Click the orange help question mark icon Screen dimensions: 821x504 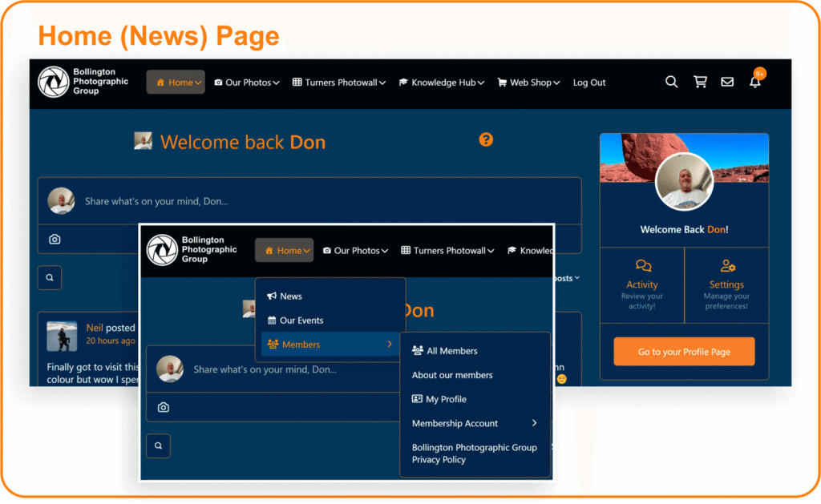tap(486, 139)
